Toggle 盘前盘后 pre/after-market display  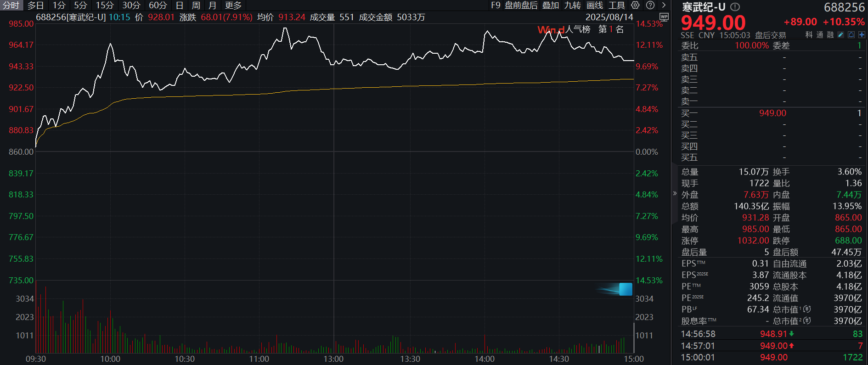point(521,5)
